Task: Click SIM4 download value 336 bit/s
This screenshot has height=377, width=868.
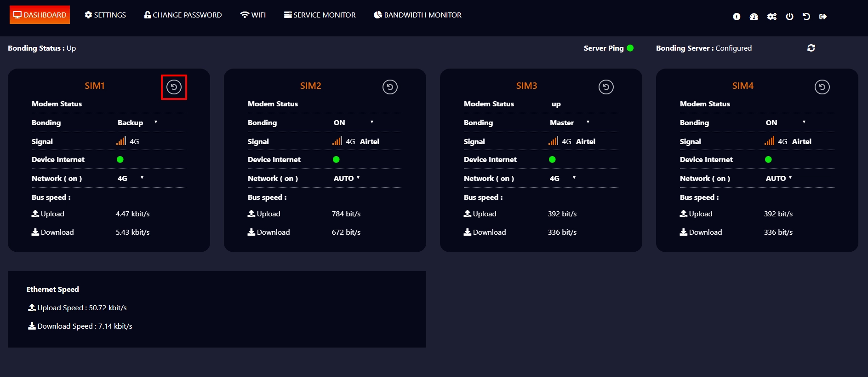Action: point(778,232)
